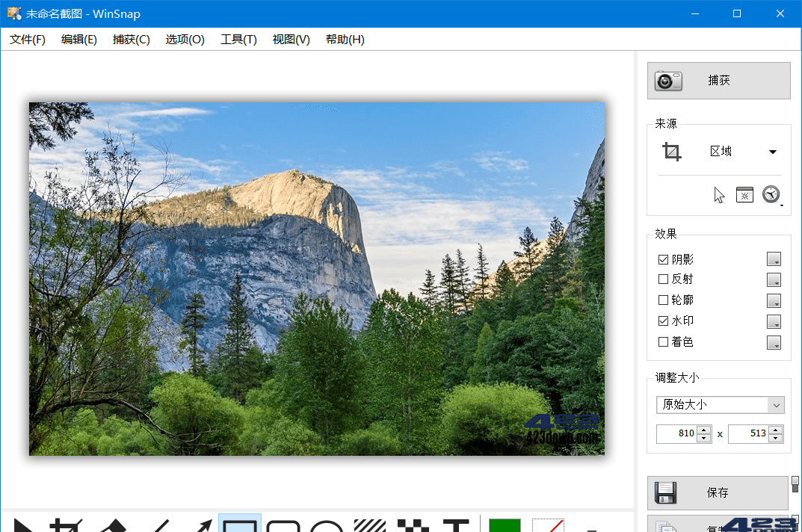Open the Capture (捕获) menu
The width and height of the screenshot is (802, 532).
point(132,40)
